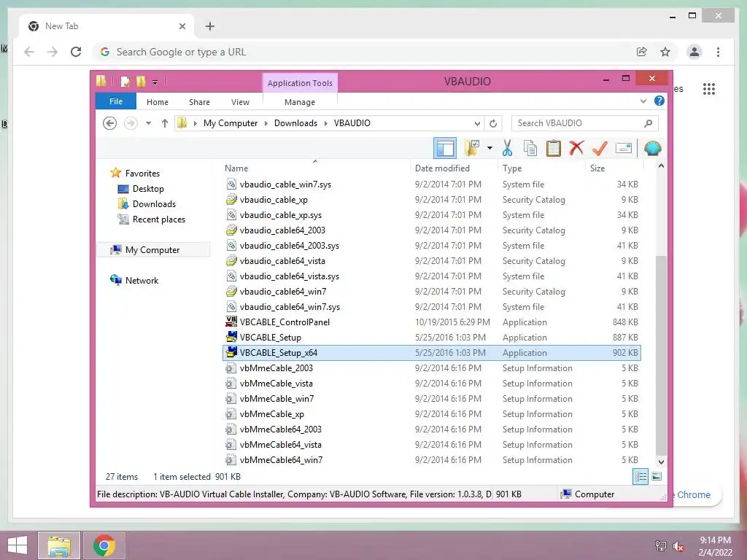Open the View ribbon tab
Viewport: 747px width, 560px height.
240,102
